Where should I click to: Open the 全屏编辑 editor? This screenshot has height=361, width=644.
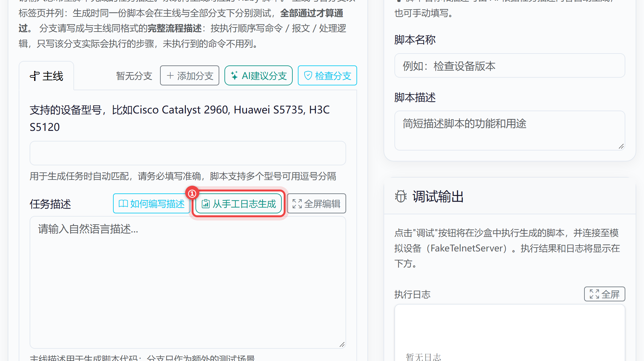click(317, 204)
